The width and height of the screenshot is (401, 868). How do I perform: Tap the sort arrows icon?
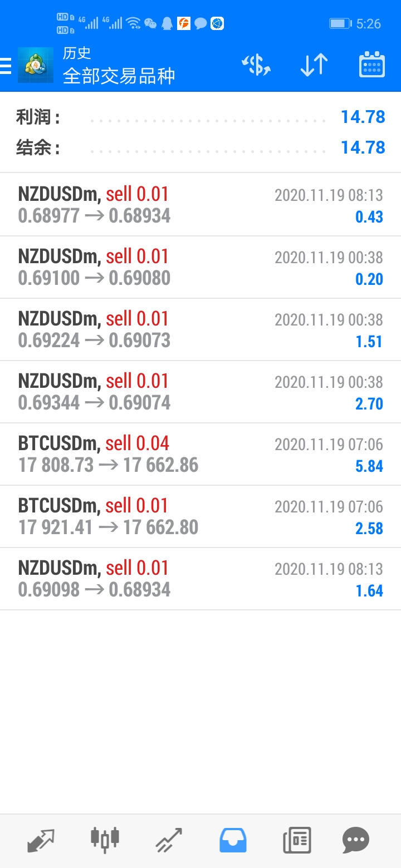(x=314, y=66)
